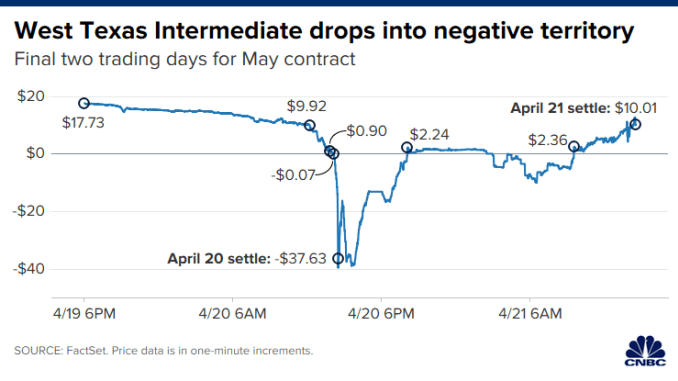Click the 'April 21 settle: $10.01' label
Viewport: 678px width, 381px height.
pos(584,108)
